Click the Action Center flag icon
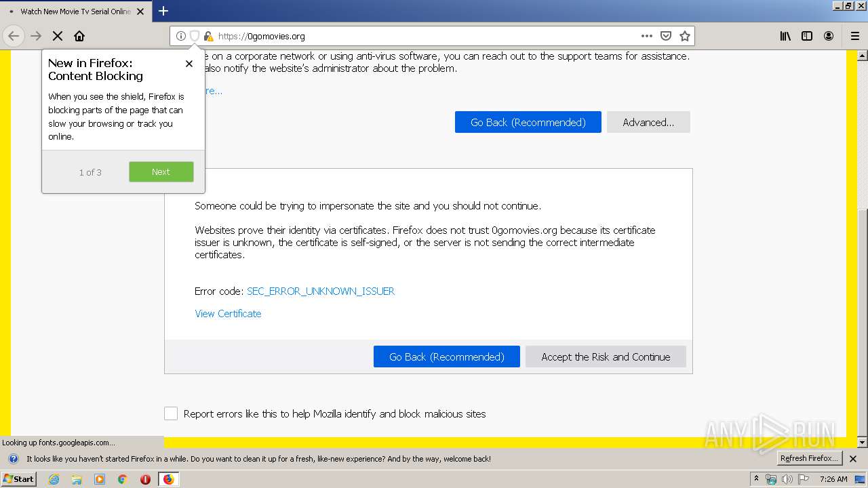Screen dimensions: 868x488 click(x=804, y=479)
